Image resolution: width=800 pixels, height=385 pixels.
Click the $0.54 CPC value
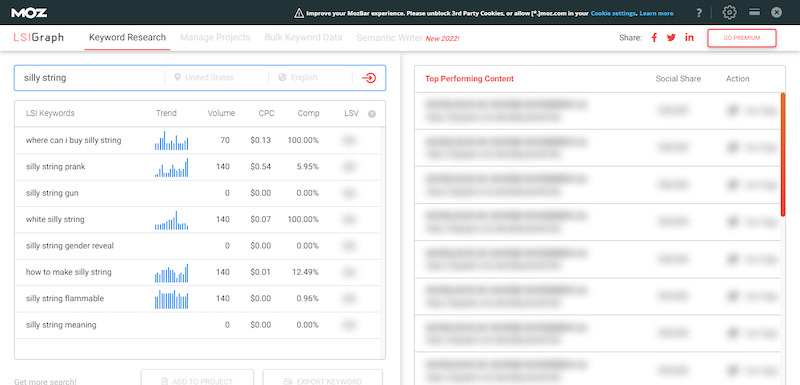pyautogui.click(x=261, y=167)
